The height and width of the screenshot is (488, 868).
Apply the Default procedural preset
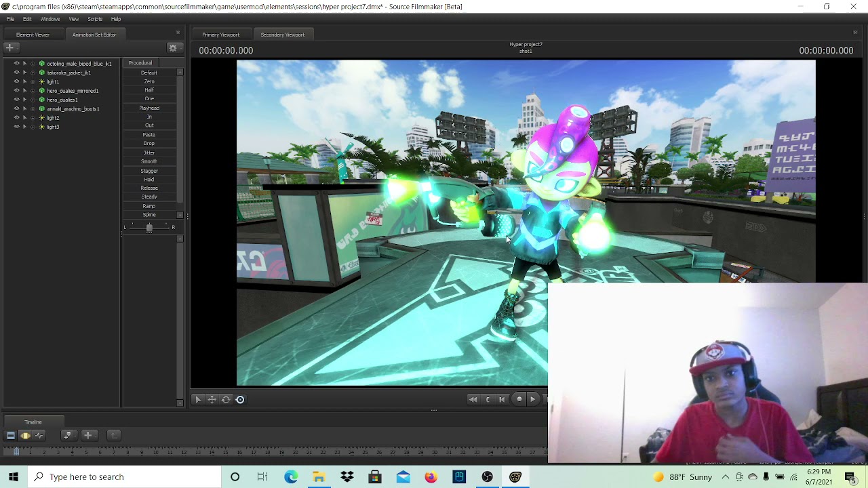click(149, 73)
